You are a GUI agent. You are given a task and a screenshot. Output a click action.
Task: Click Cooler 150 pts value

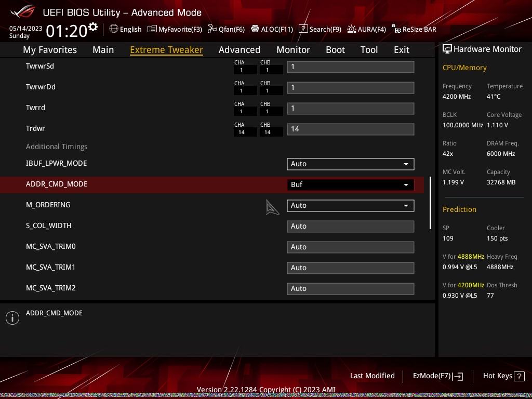[x=497, y=238]
